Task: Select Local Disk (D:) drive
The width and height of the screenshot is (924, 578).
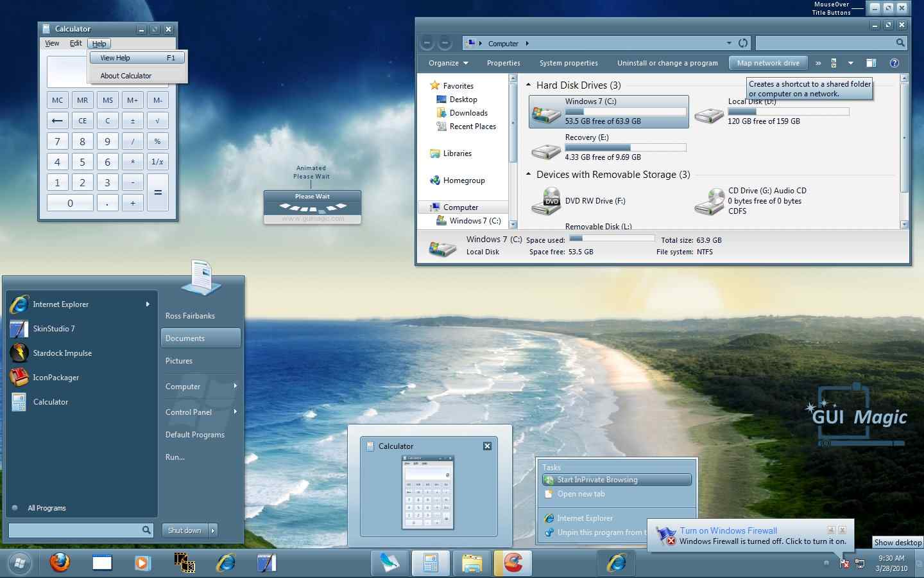Action: (x=773, y=110)
